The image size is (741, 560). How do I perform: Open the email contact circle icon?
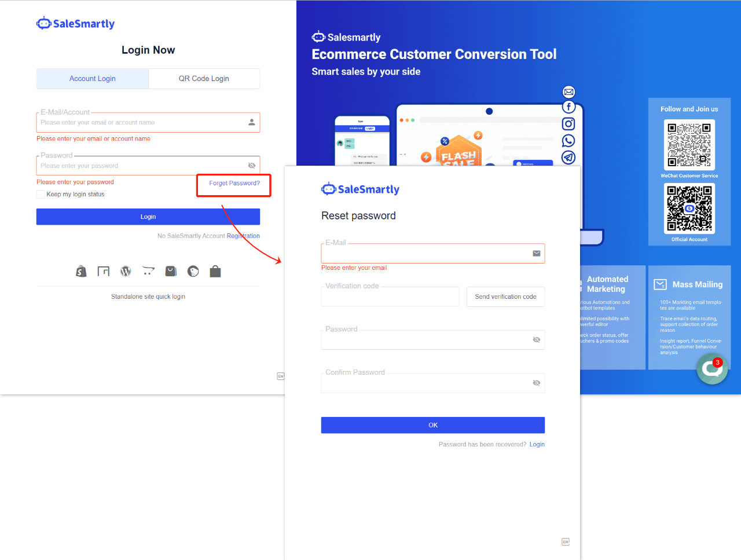coord(569,91)
